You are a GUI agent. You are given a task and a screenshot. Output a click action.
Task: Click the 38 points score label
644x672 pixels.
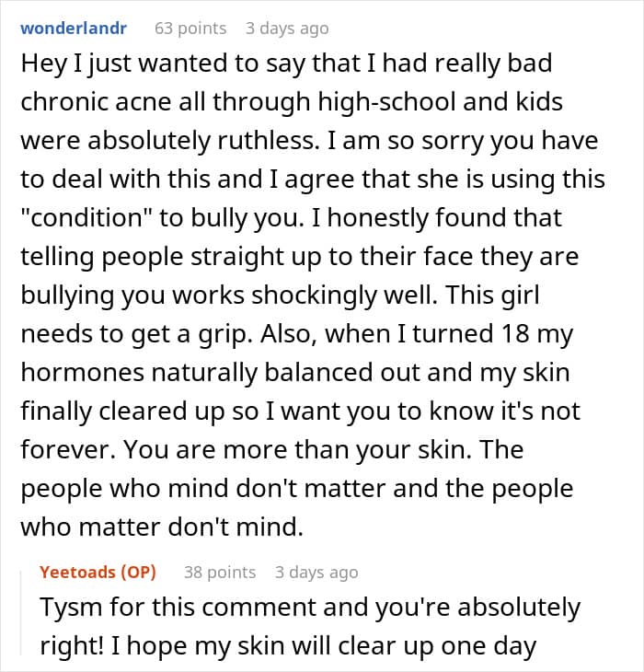(x=220, y=573)
